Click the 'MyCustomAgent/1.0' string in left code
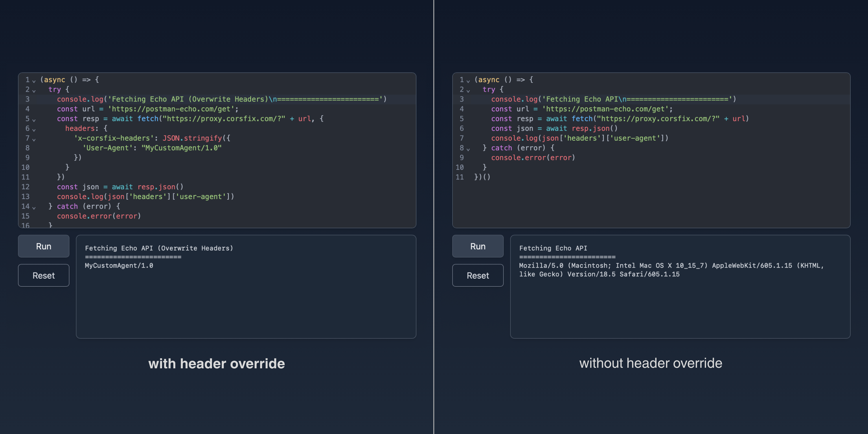This screenshot has height=434, width=868. [181, 148]
